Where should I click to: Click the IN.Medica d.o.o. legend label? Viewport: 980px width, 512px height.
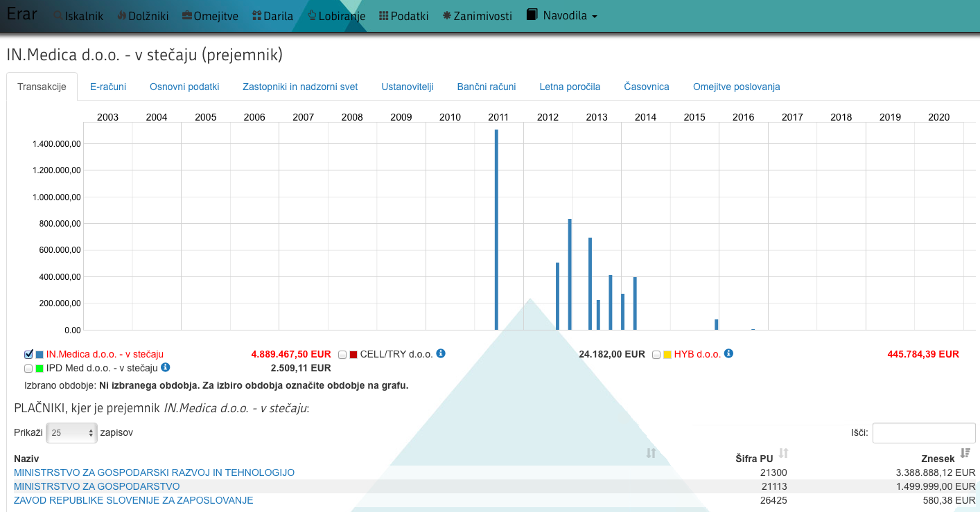pyautogui.click(x=105, y=354)
